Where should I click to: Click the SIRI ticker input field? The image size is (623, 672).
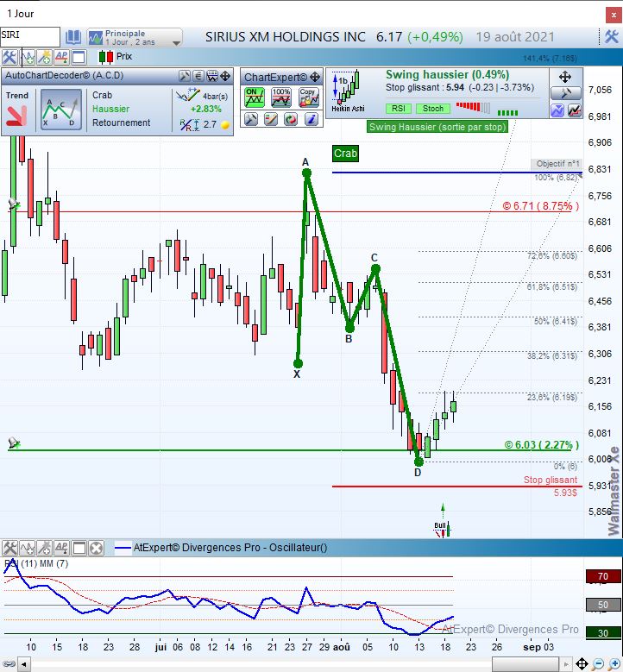(30, 36)
